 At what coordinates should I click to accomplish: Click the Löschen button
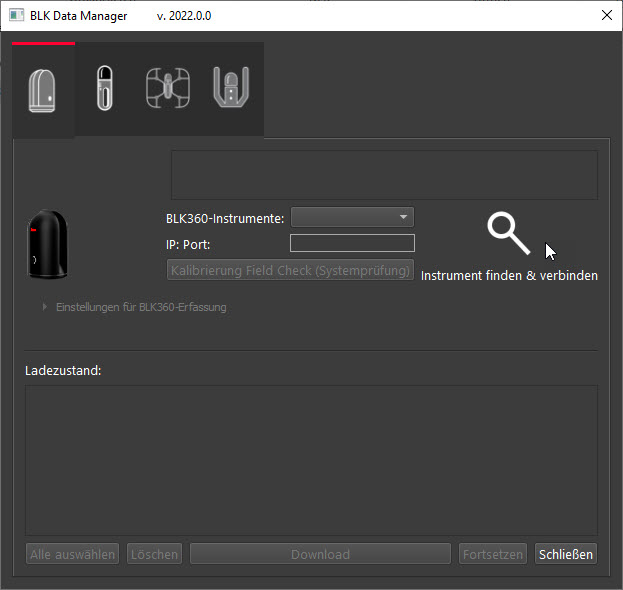(x=154, y=554)
